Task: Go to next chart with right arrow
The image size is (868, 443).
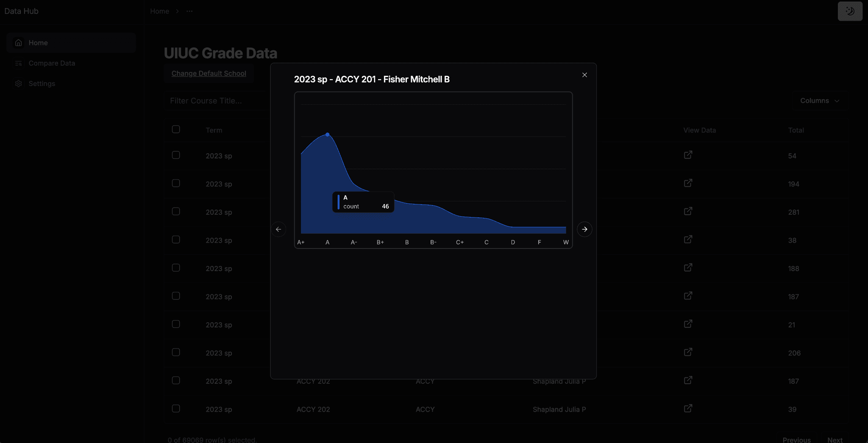Action: tap(584, 229)
